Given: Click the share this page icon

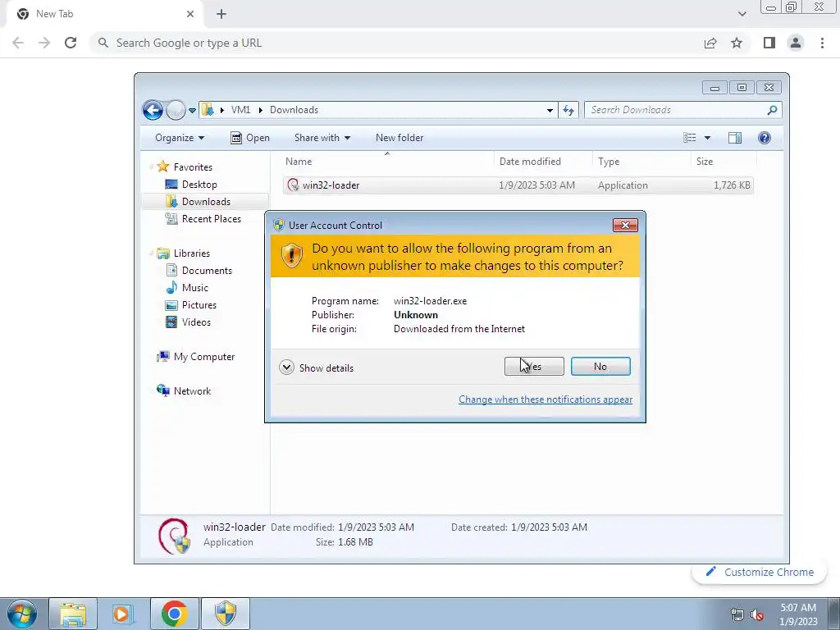Looking at the screenshot, I should point(710,43).
